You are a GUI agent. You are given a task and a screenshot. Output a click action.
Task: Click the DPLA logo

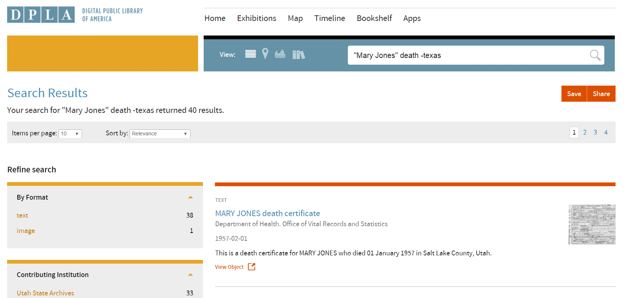point(41,15)
